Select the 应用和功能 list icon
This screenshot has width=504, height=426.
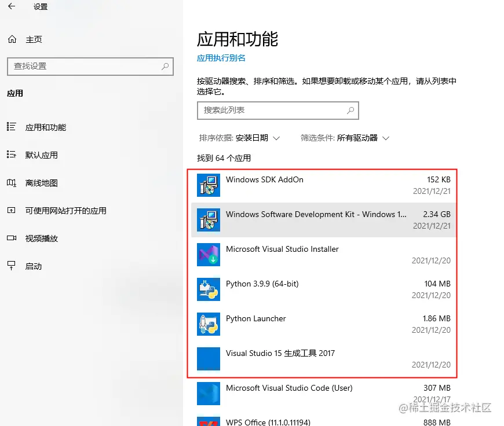(x=11, y=127)
